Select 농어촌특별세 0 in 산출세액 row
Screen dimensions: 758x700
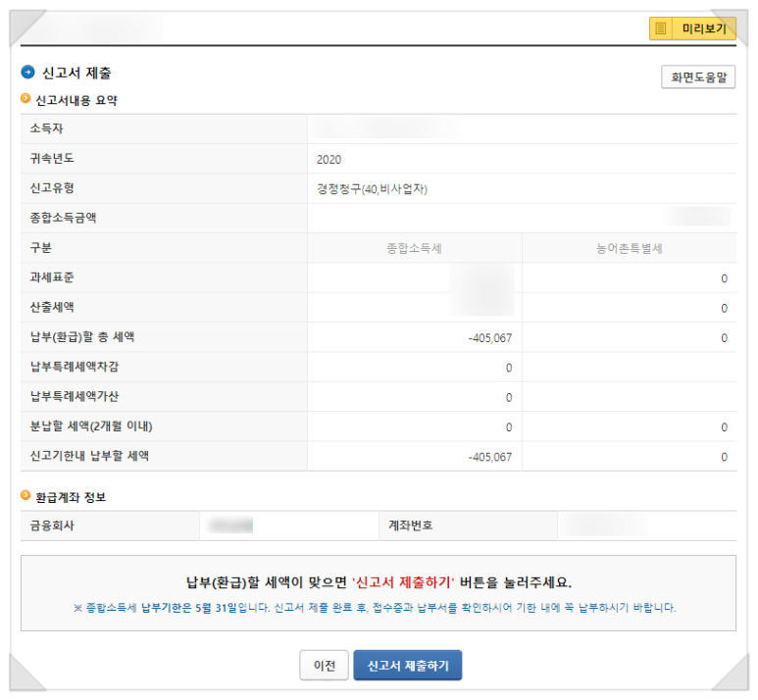[724, 309]
